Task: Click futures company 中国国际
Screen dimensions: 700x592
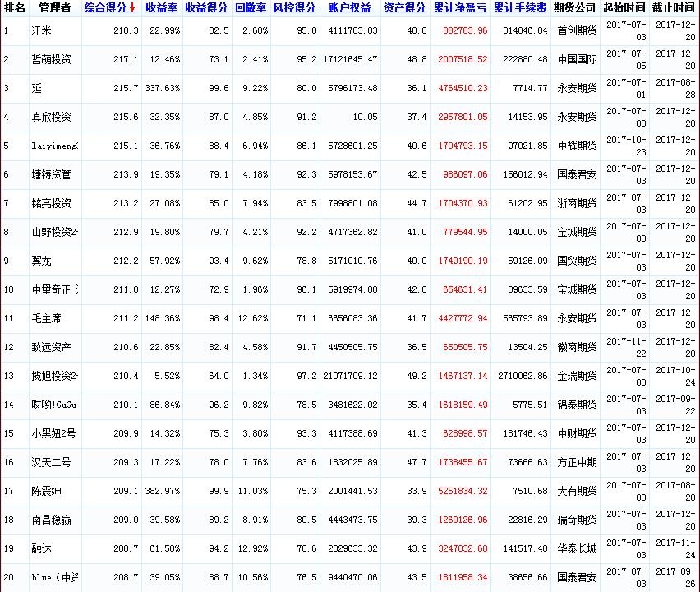Action: [x=577, y=59]
